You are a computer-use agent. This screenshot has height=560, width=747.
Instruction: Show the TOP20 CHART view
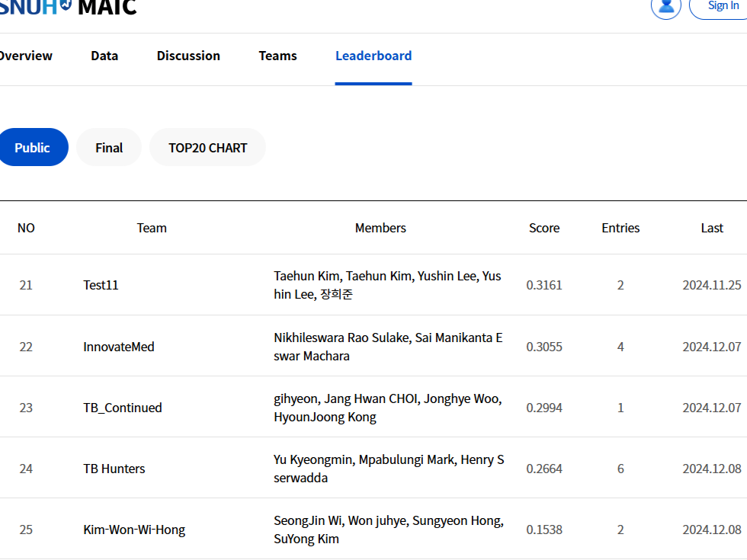(207, 148)
